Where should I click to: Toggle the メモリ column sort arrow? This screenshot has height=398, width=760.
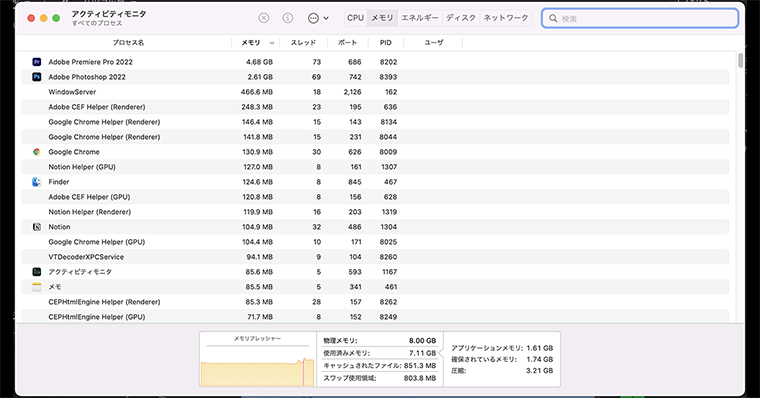(x=272, y=43)
